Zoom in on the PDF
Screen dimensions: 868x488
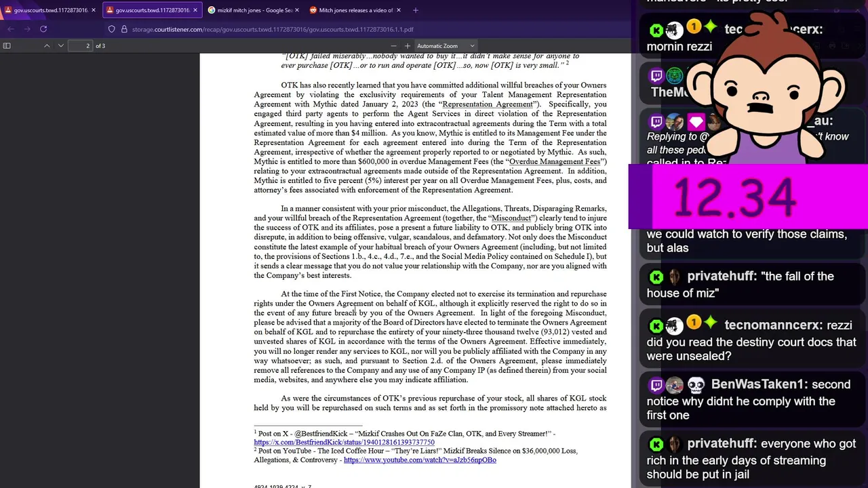[407, 45]
